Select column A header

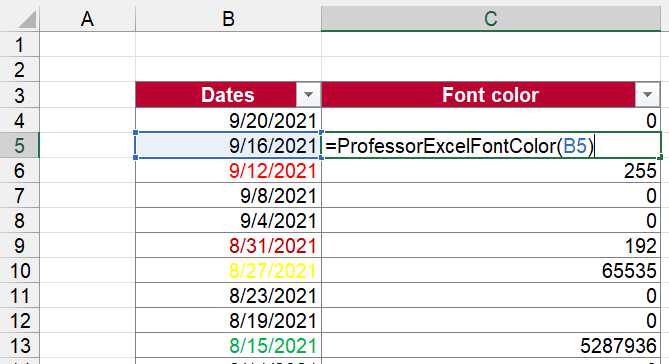(x=87, y=19)
